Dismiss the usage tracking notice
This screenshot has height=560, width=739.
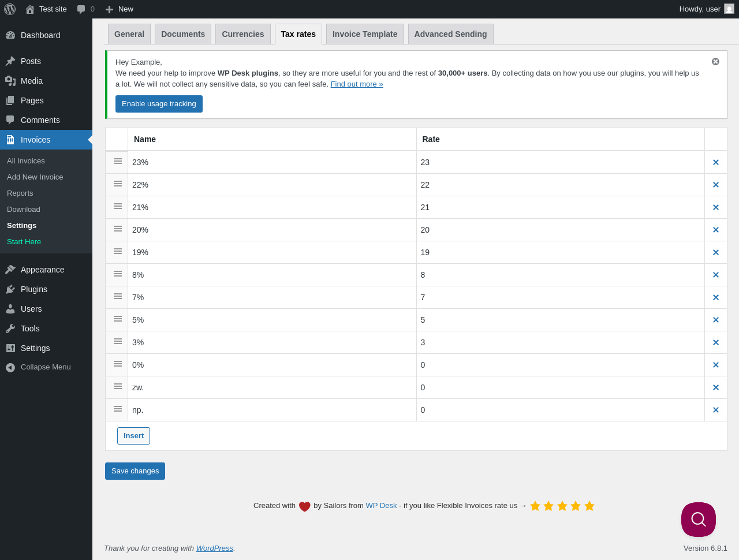pyautogui.click(x=715, y=62)
